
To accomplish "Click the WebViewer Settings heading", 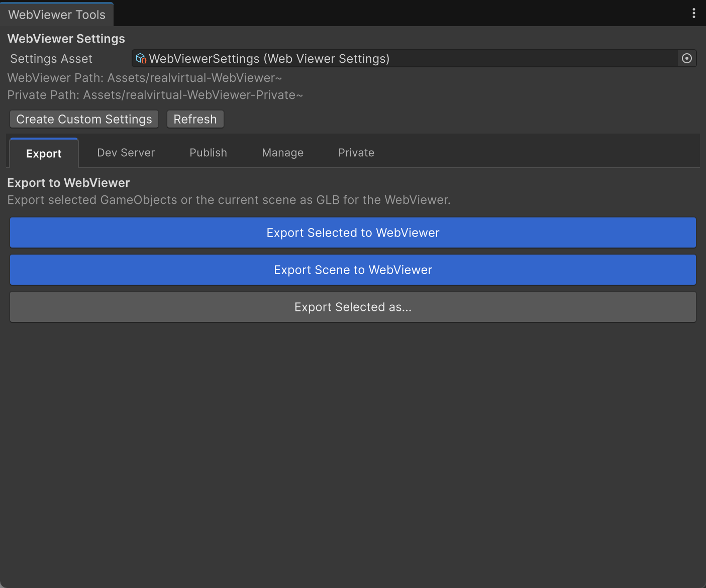I will pyautogui.click(x=66, y=39).
